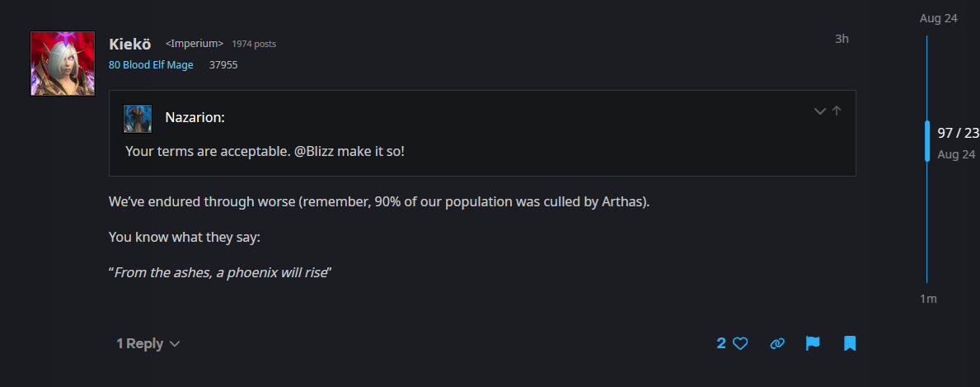Select the timeline's lower Aug 24 date label

coord(956,154)
